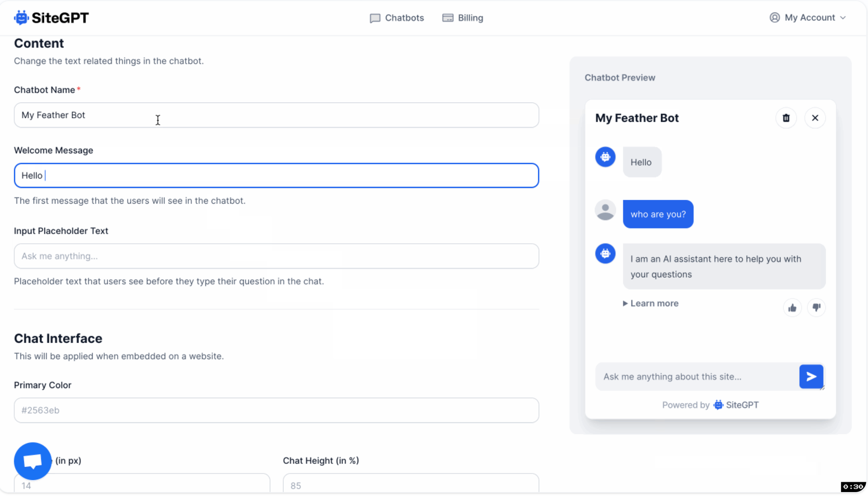The height and width of the screenshot is (496, 868).
Task: Click into the Welcome Message field
Action: coord(276,175)
